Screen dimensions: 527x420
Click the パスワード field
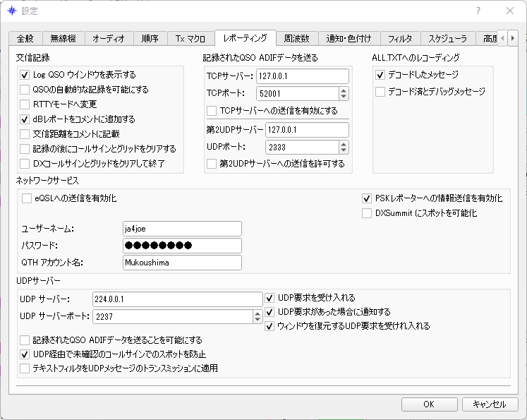coord(182,246)
